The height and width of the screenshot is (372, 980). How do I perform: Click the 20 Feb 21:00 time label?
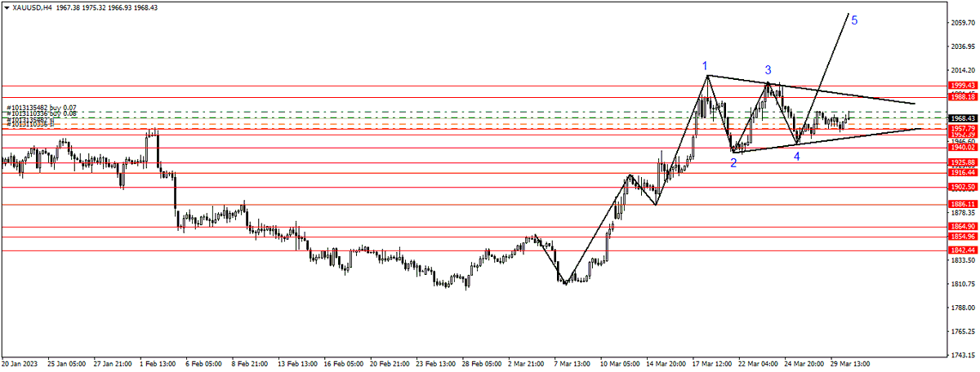click(x=390, y=364)
